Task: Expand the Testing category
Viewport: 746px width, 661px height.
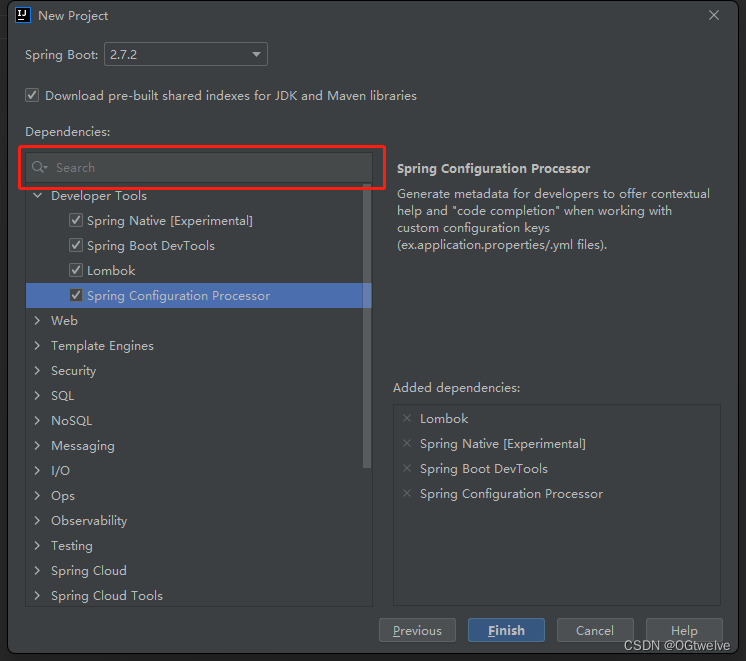Action: point(38,545)
